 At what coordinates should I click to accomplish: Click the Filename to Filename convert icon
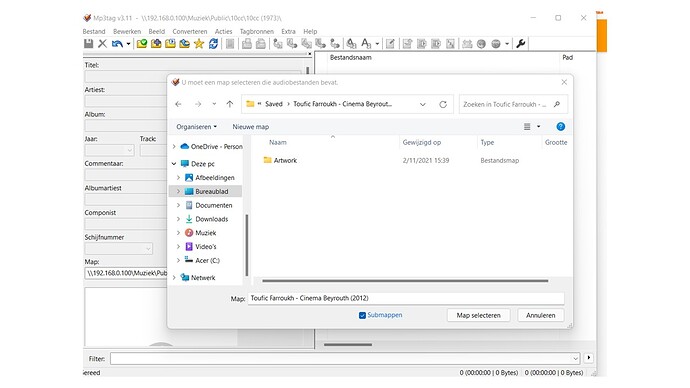click(x=306, y=44)
